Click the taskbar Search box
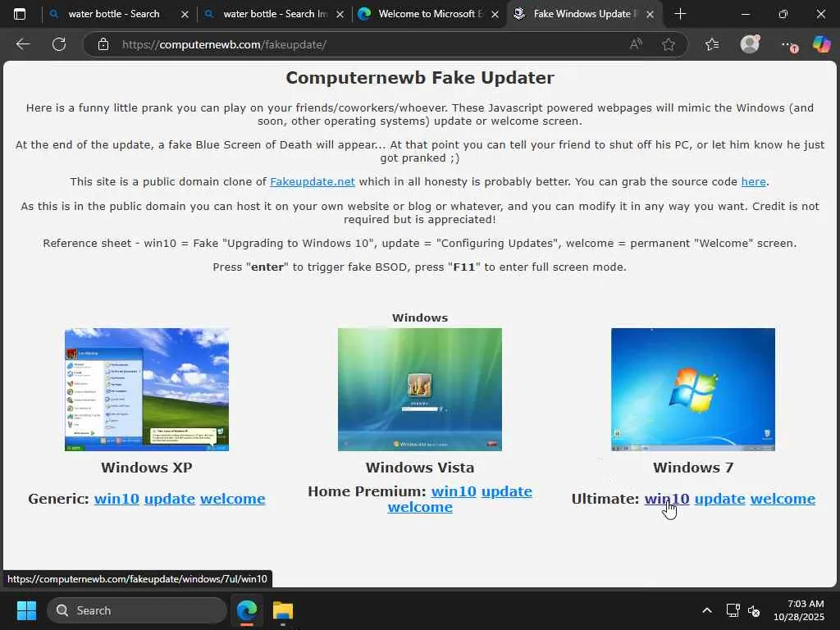The image size is (840, 630). tap(137, 610)
